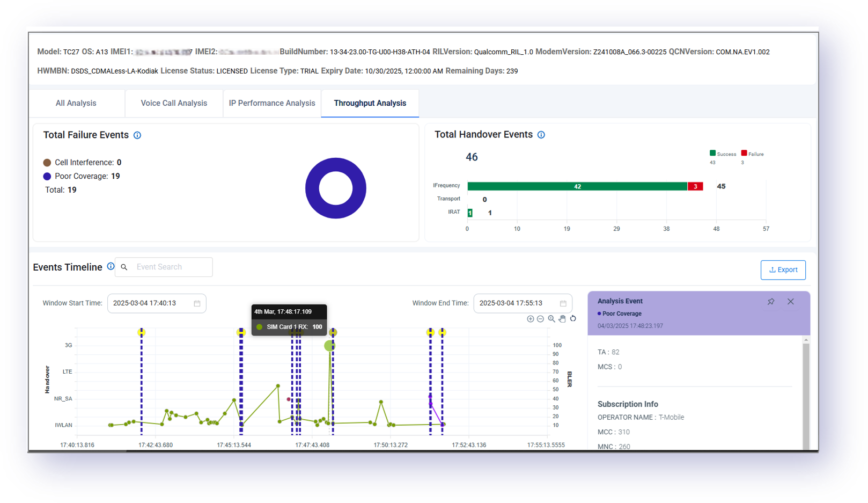Pin the Analysis Event panel
This screenshot has width=868, height=503.
771,302
